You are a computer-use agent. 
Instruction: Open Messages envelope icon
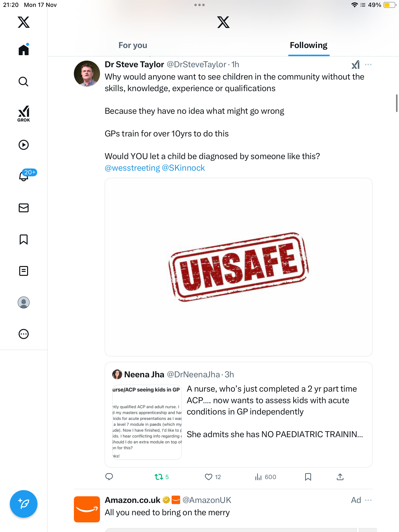24,208
